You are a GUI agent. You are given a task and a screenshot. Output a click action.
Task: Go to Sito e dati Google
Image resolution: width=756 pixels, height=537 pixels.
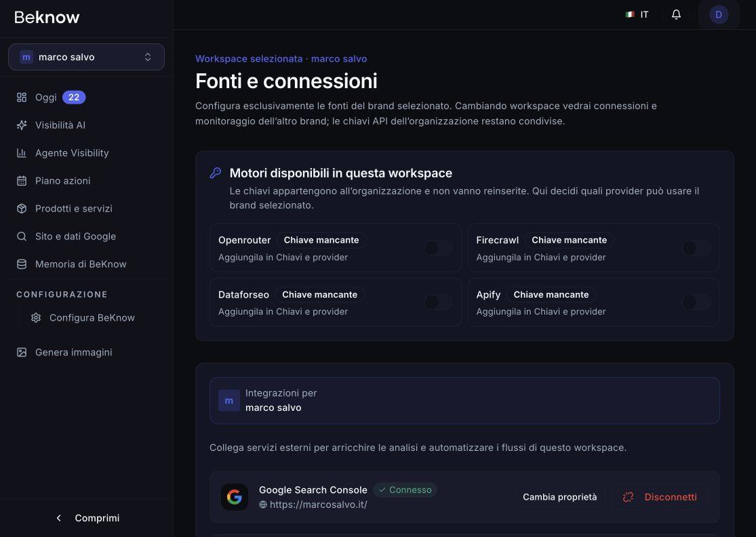86,237
